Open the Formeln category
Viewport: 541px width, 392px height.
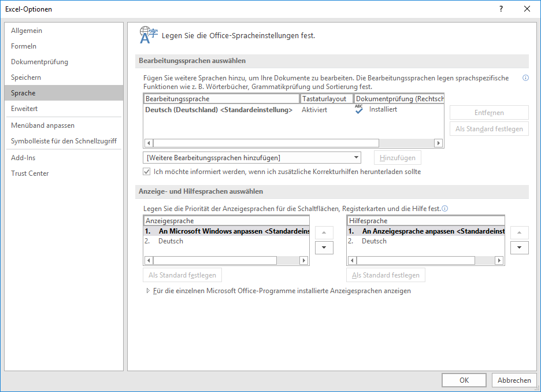point(64,46)
